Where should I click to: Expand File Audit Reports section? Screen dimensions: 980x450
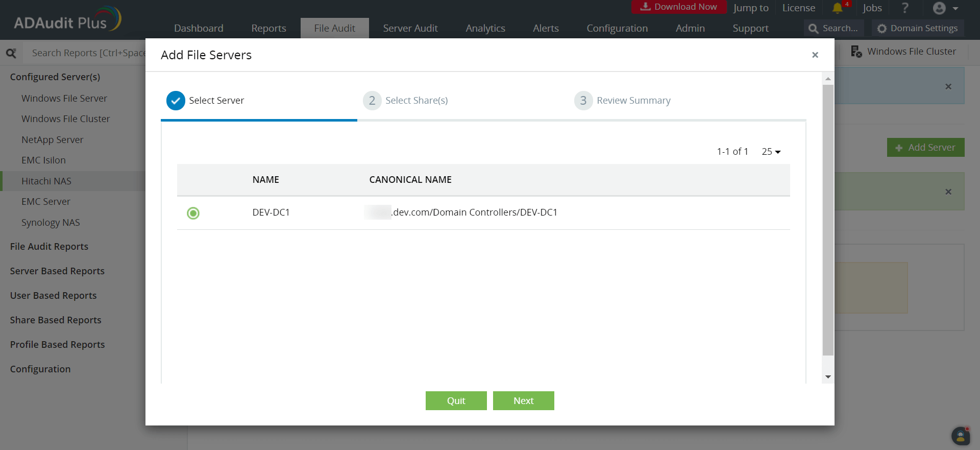49,246
